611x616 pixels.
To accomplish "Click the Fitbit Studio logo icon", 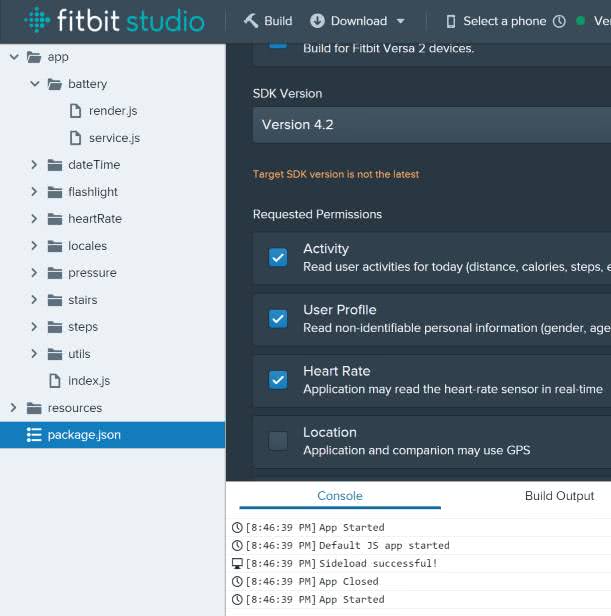I will (x=37, y=20).
